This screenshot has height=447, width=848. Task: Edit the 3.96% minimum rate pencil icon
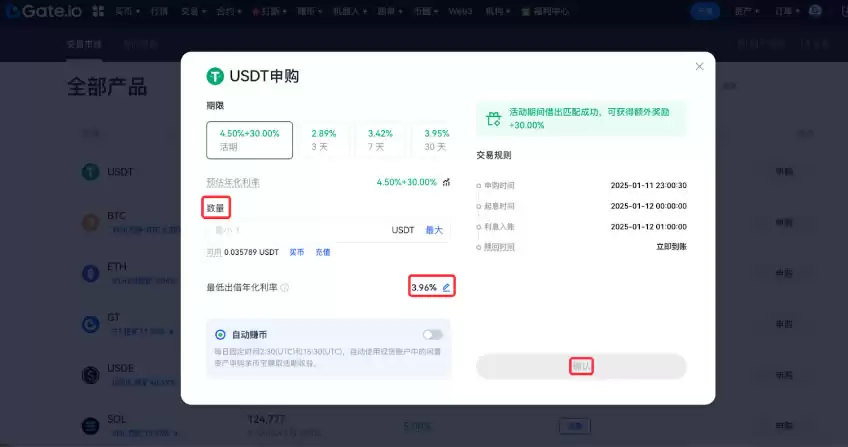tap(446, 288)
